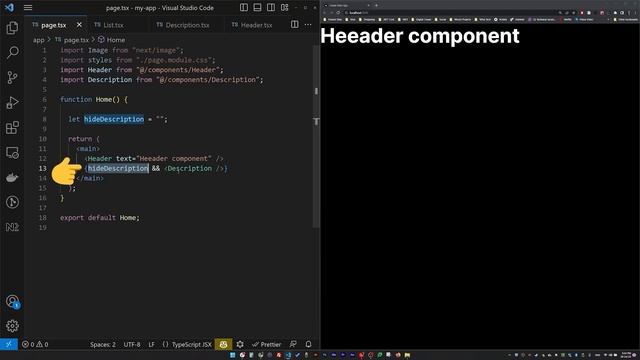Reload the browser page
The height and width of the screenshot is (360, 640).
click(x=338, y=13)
